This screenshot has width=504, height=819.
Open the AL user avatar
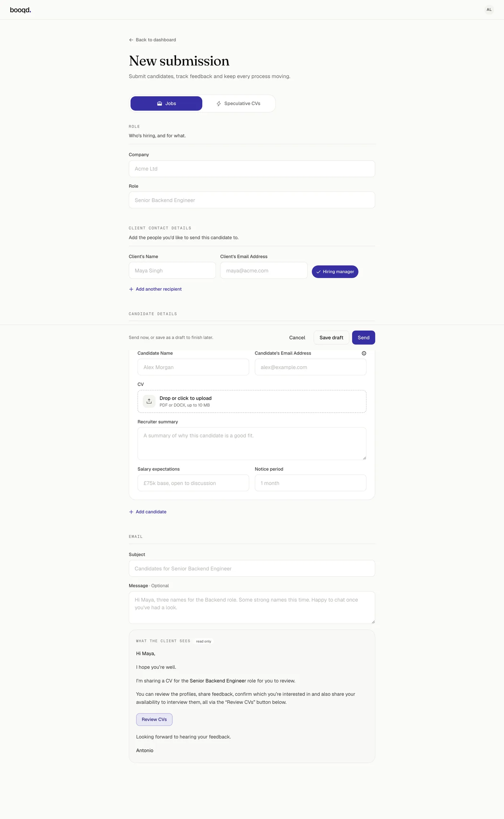click(x=489, y=10)
